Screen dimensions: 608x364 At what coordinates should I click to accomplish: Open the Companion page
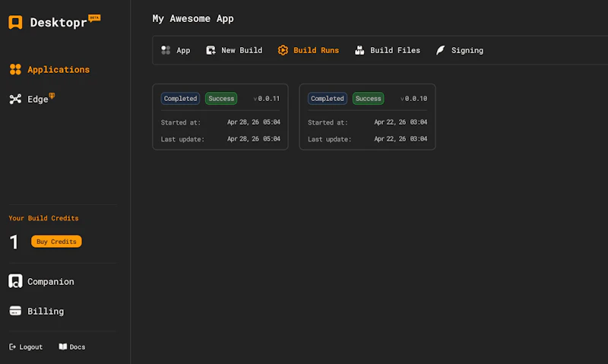point(42,281)
